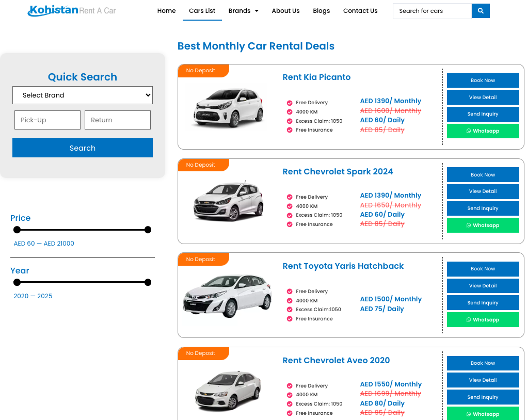Click the Year slider right handle
The image size is (526, 420).
tap(148, 282)
